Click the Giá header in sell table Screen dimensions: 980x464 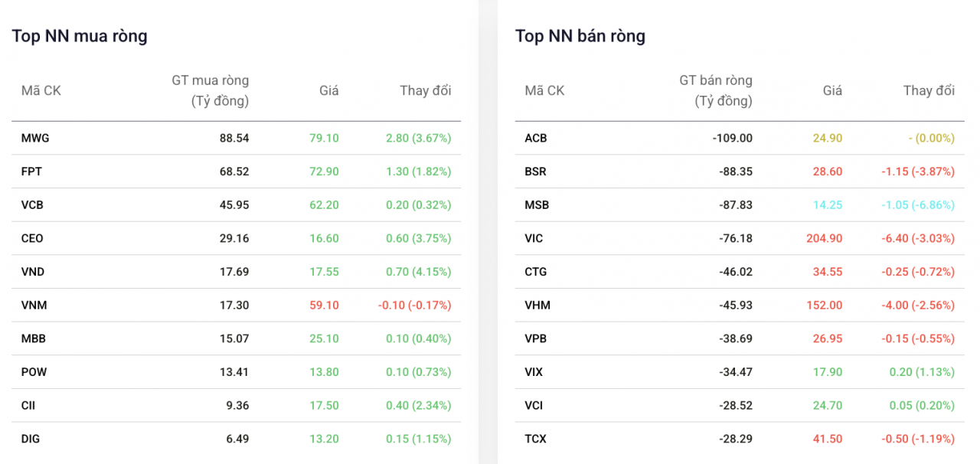click(x=832, y=90)
